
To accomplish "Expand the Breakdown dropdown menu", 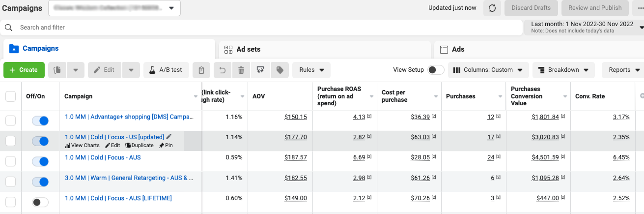I will 563,70.
